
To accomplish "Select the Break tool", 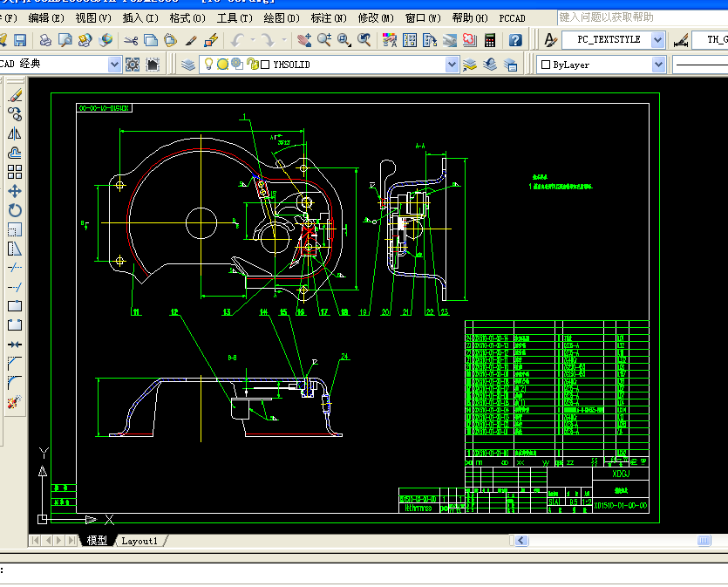I will pos(15,325).
